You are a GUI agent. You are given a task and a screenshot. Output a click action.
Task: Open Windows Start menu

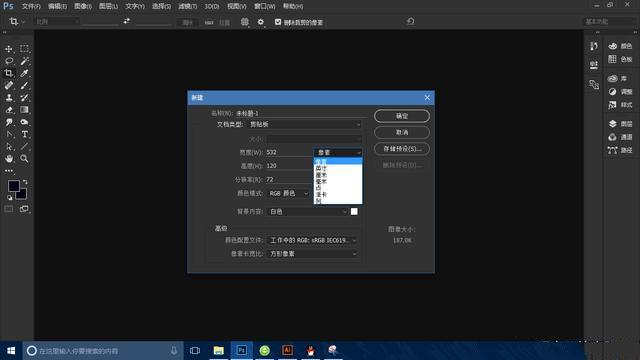pyautogui.click(x=11, y=351)
